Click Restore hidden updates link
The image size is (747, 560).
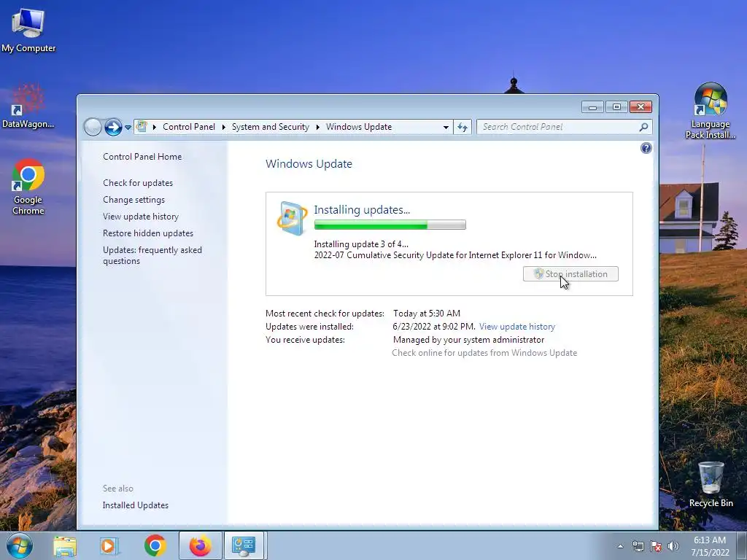(147, 233)
